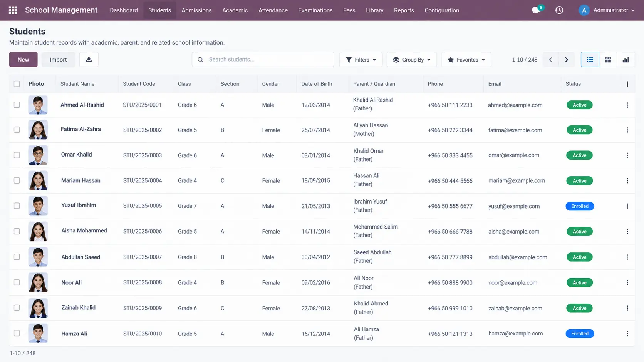Open the Configuration menu

pos(442,10)
